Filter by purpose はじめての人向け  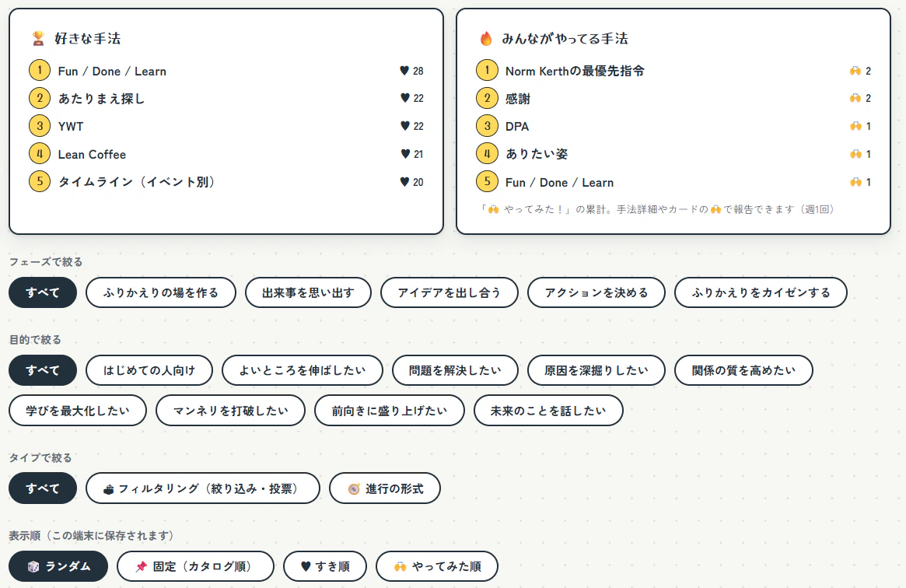point(149,370)
